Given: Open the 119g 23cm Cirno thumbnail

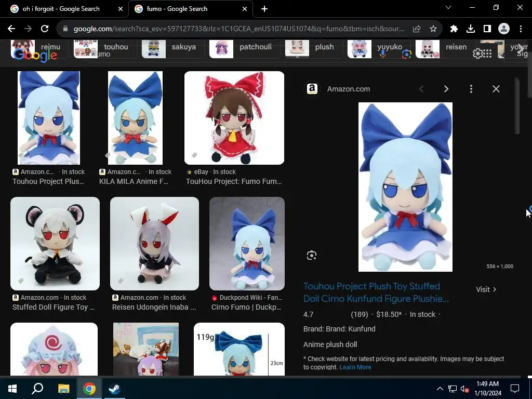Looking at the screenshot, I should [239, 349].
